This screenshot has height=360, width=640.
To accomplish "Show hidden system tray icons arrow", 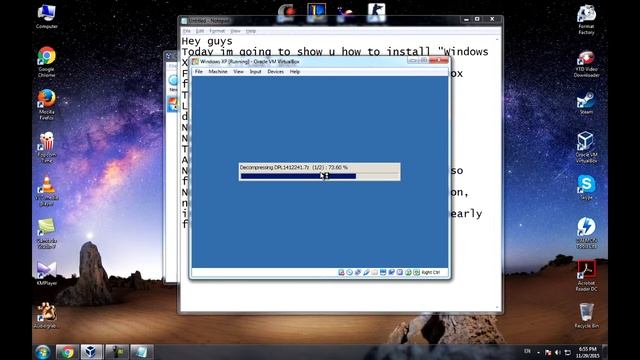I will tap(538, 352).
